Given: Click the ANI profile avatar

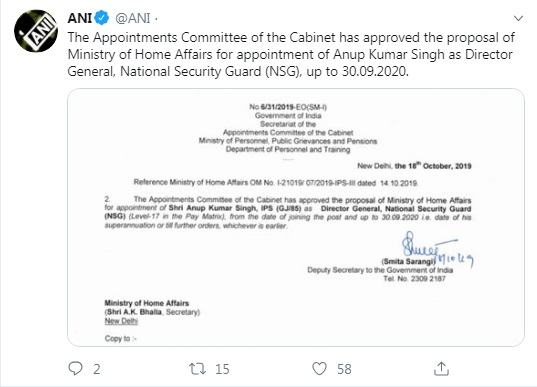Looking at the screenshot, I should coord(36,31).
